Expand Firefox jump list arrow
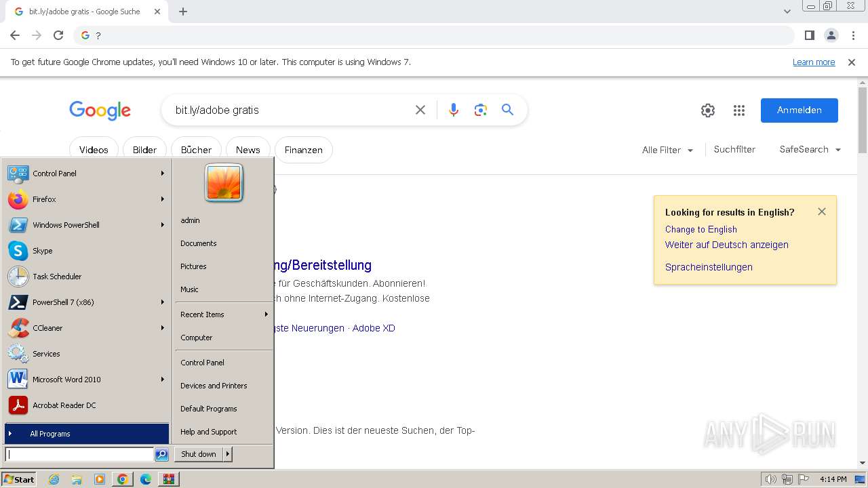The height and width of the screenshot is (488, 868). [x=163, y=199]
